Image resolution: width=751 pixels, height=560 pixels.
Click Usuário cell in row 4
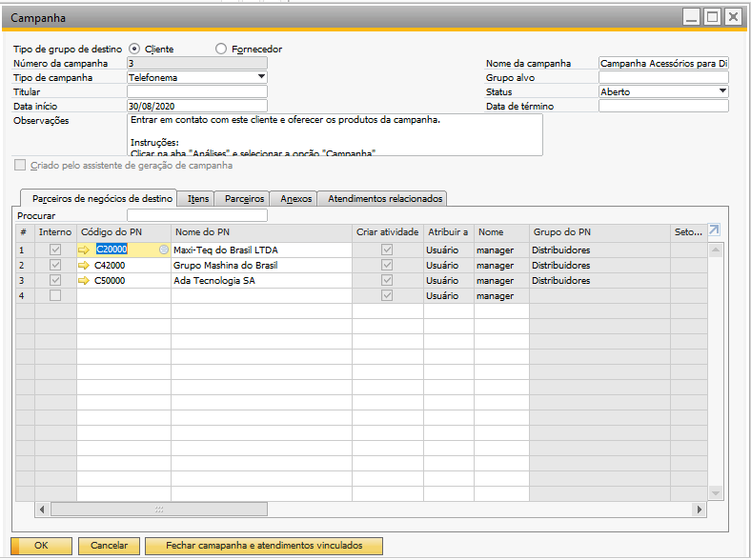pos(449,296)
